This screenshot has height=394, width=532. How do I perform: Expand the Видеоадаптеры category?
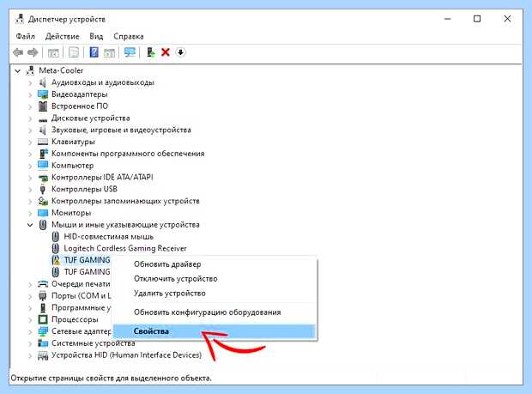click(30, 94)
